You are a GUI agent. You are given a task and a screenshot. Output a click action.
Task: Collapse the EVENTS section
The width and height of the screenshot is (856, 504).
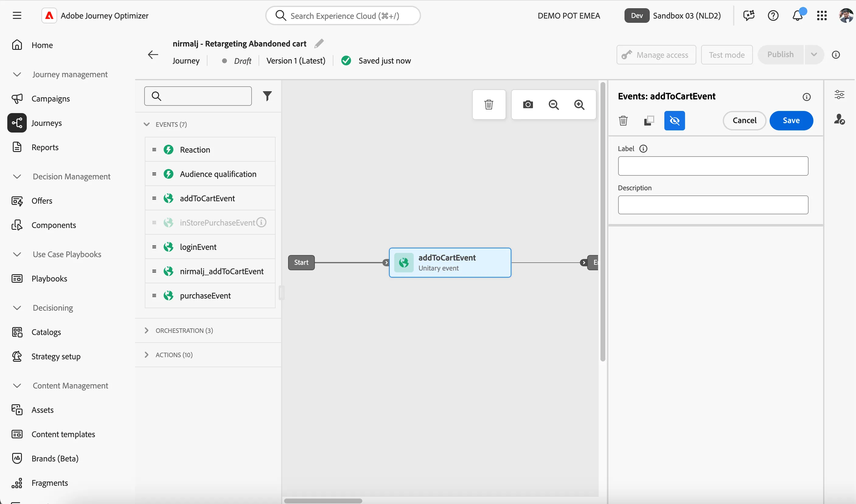(x=146, y=124)
